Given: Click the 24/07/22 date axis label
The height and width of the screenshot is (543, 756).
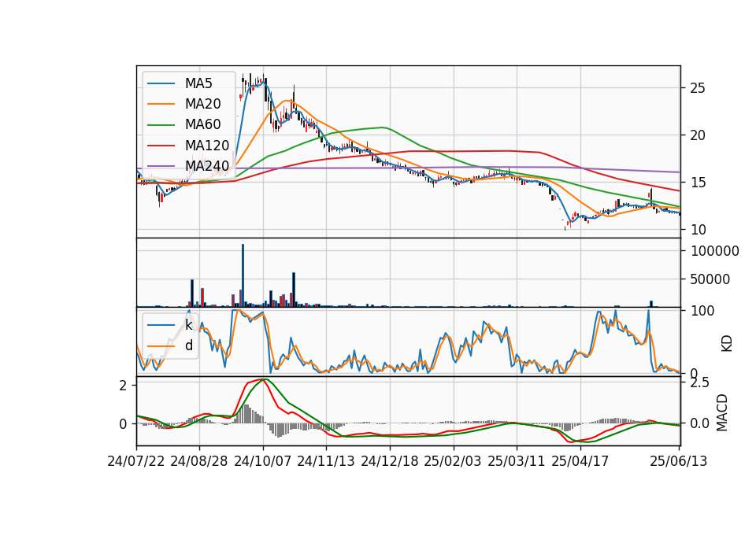Looking at the screenshot, I should pos(136,461).
